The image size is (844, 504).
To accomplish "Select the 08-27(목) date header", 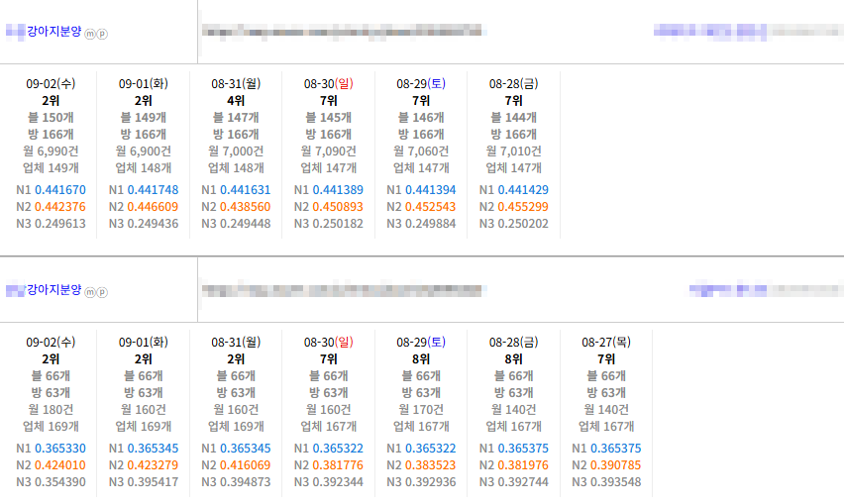I will pyautogui.click(x=606, y=342).
